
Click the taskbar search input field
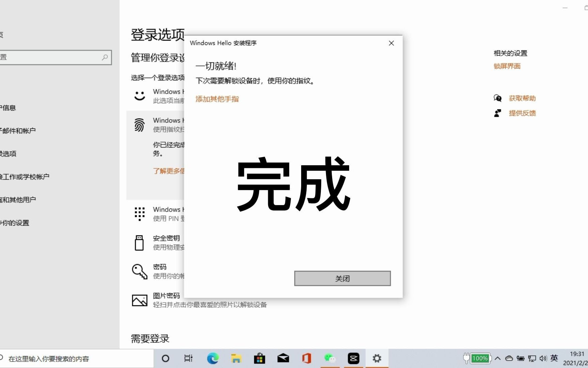[68, 358]
